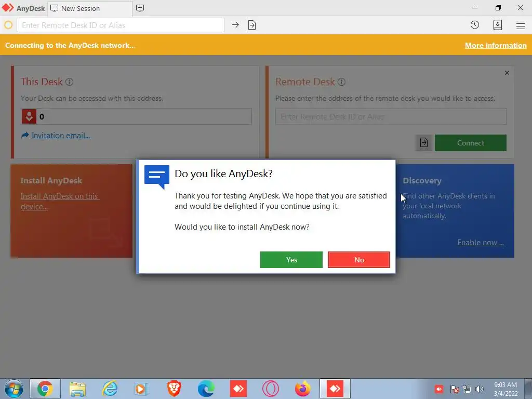532x399 pixels.
Task: Click the new tab plus icon
Action: [140, 8]
